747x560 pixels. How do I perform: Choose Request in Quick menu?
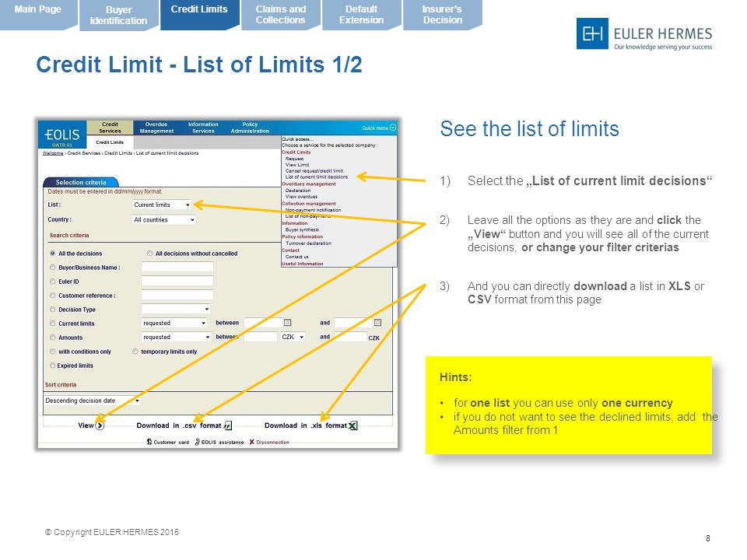click(x=294, y=159)
